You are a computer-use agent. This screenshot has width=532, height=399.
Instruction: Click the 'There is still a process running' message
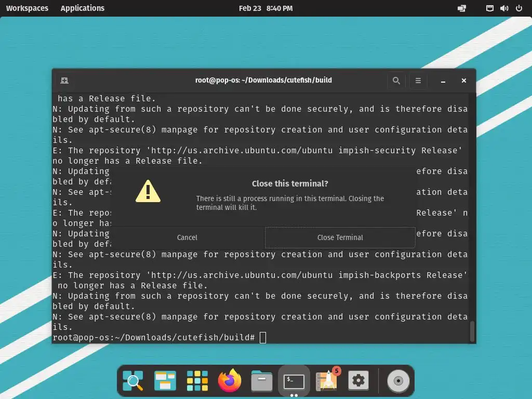pos(290,203)
